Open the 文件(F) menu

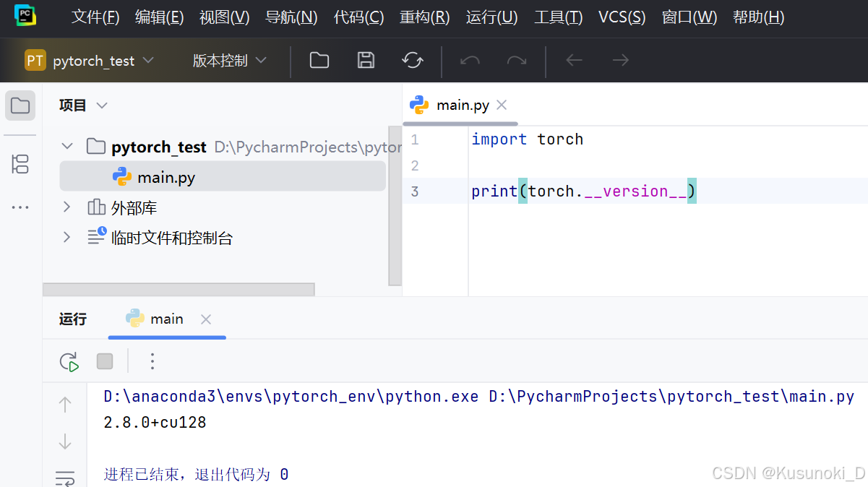[95, 17]
